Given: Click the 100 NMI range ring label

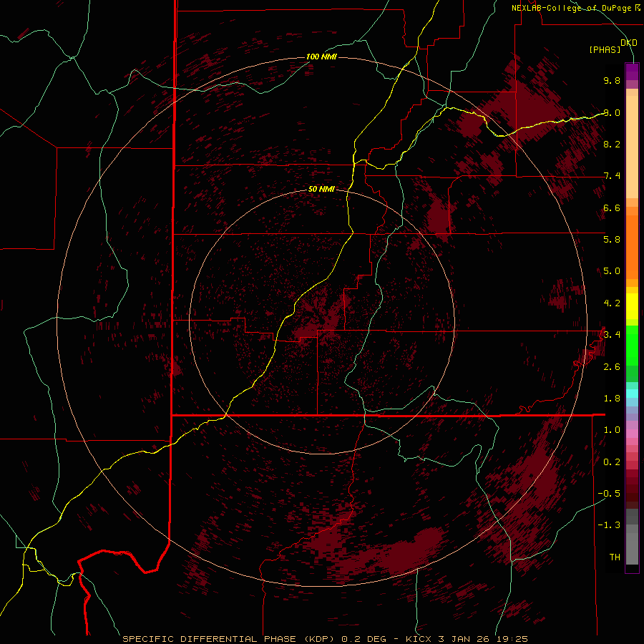Looking at the screenshot, I should [321, 57].
